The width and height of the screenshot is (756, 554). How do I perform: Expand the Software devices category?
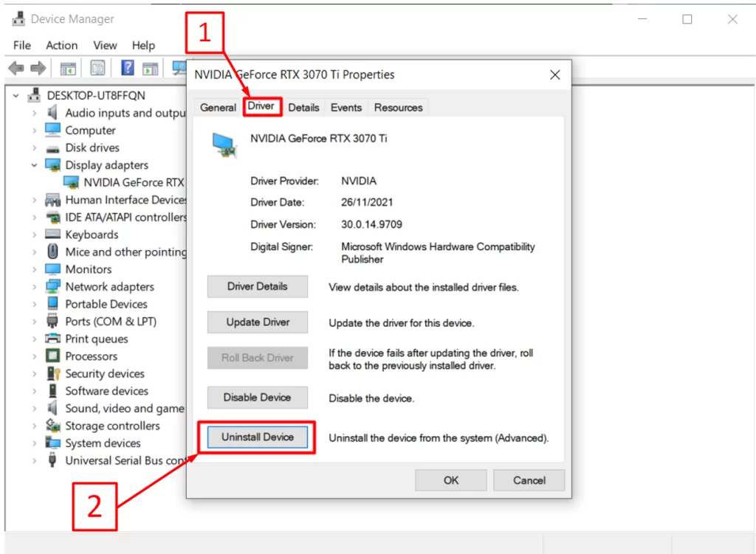tap(34, 391)
